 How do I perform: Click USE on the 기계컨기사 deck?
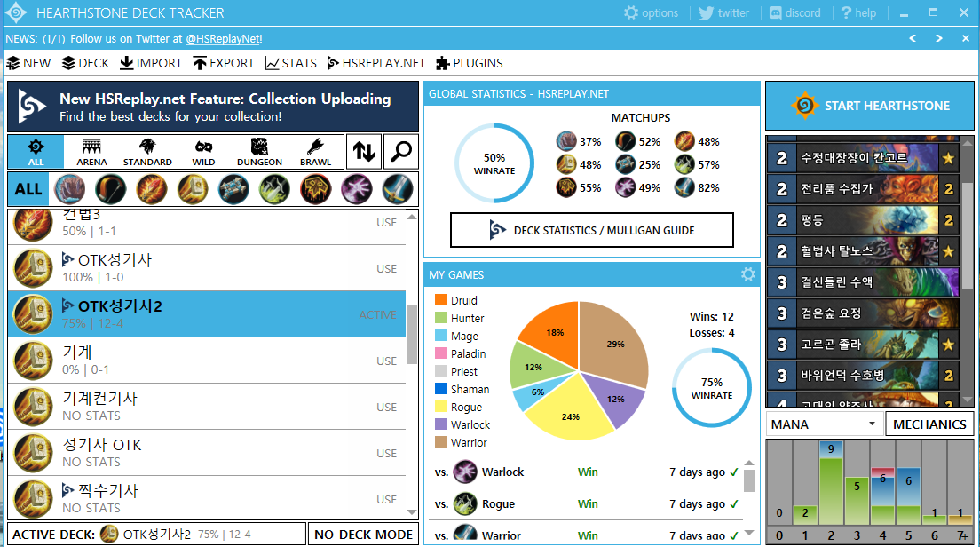pyautogui.click(x=386, y=408)
